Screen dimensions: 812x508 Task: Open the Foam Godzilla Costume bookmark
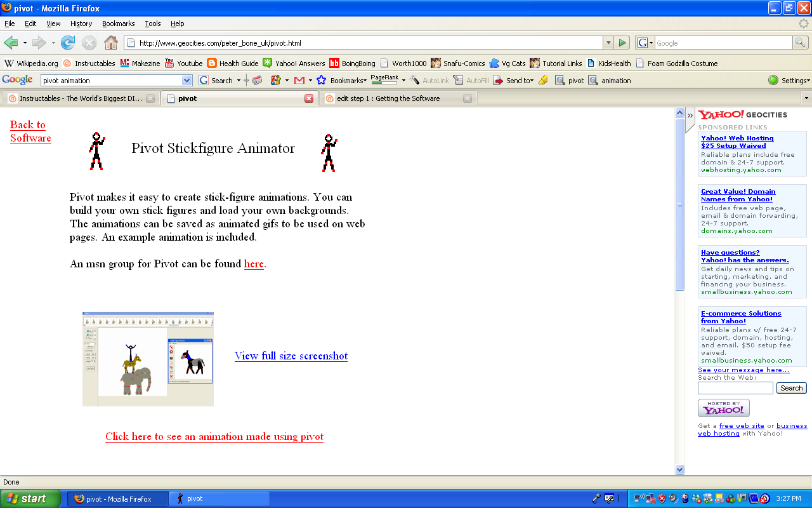pos(676,63)
